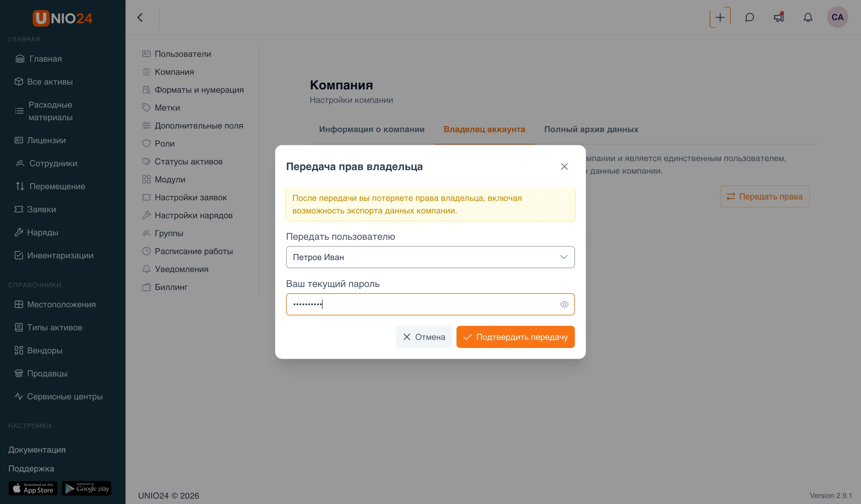Image resolution: width=861 pixels, height=504 pixels.
Task: Open Расходные материалы in sidebar
Action: coord(43,111)
